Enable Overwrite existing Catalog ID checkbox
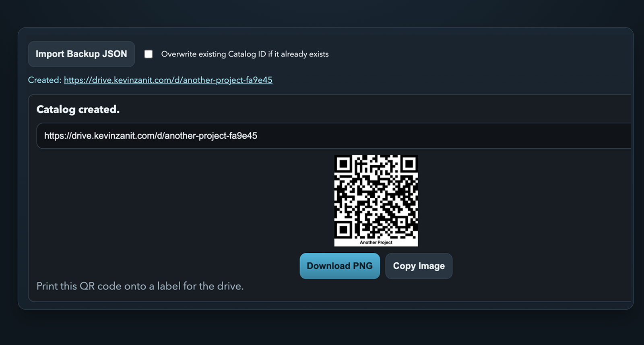The image size is (644, 345). 149,54
